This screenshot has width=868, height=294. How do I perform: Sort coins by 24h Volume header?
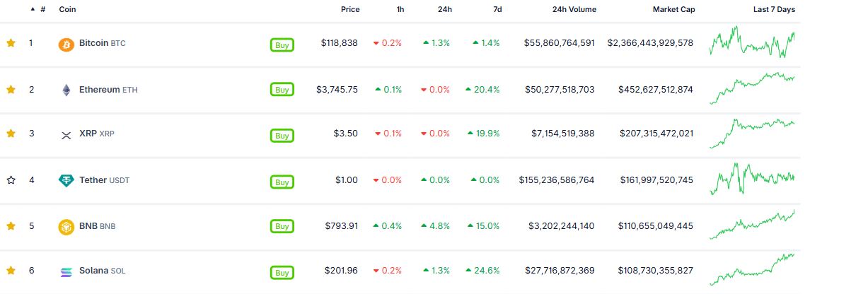coord(574,10)
